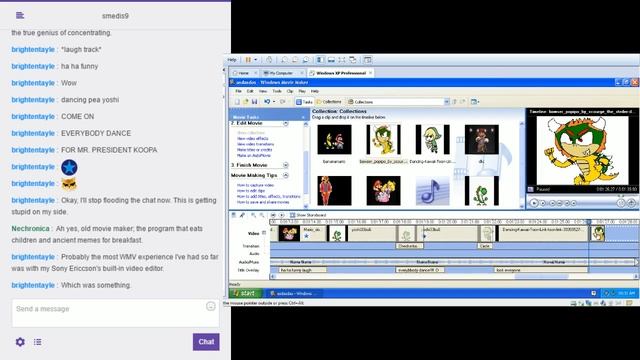Screen dimensions: 640x360
Task: Zoom in on the timeline
Action: (x=253, y=215)
